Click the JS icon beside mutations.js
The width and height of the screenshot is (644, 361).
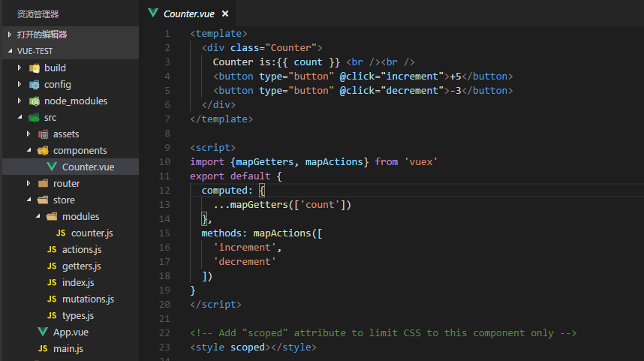[x=52, y=299]
